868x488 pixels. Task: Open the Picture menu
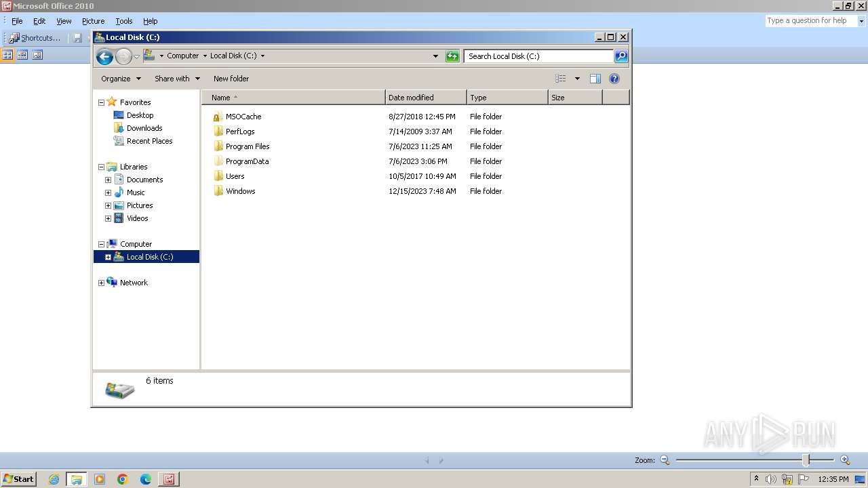click(x=93, y=21)
